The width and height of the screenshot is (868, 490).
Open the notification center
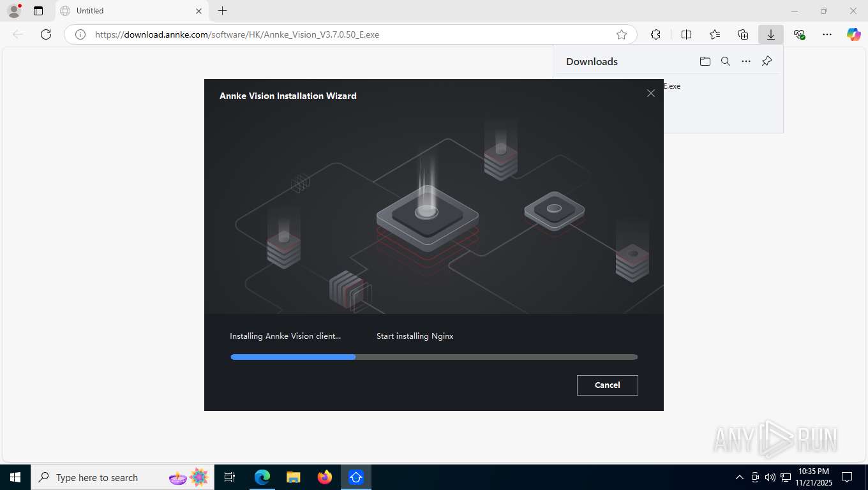847,477
